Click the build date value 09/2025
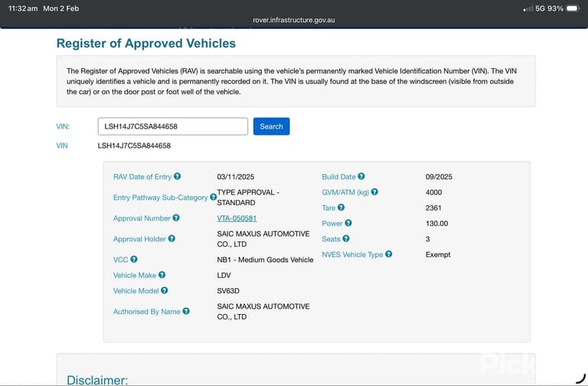Screen dimensions: 588x386 439,177
